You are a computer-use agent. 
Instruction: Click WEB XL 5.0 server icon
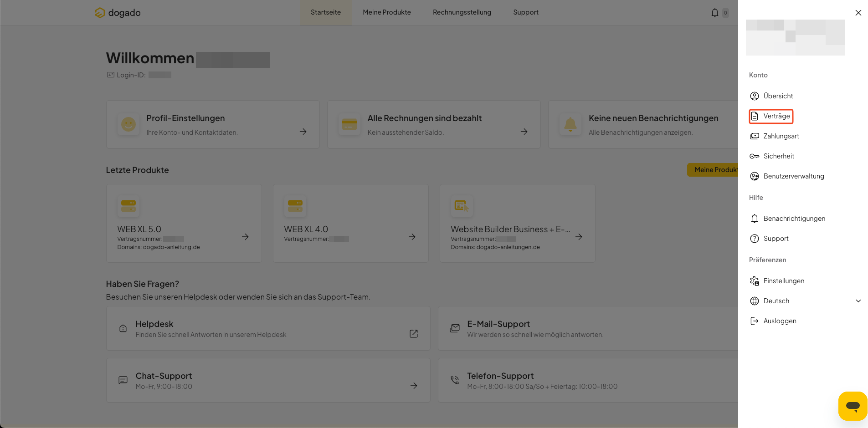tap(128, 206)
